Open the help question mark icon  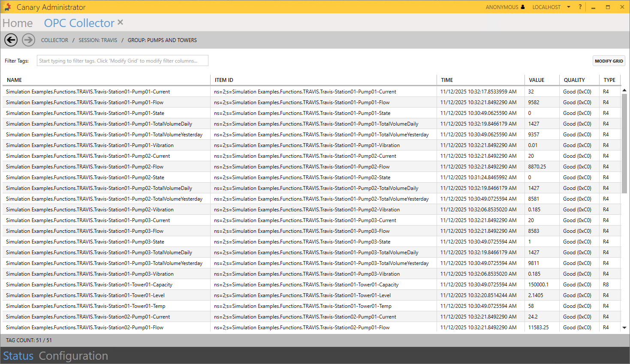pyautogui.click(x=580, y=7)
